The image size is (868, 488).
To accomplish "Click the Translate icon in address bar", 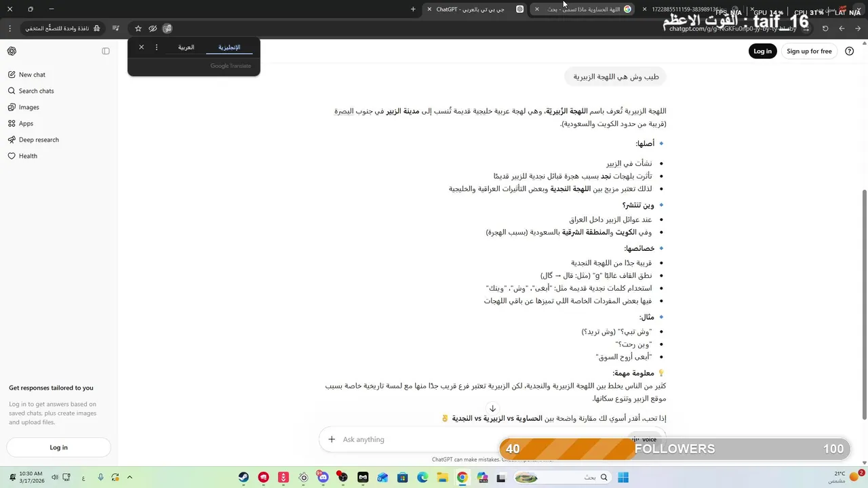I will tap(167, 28).
